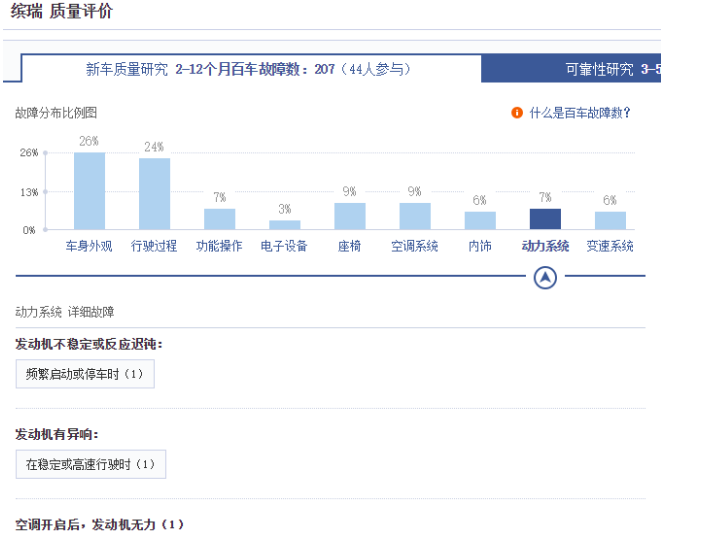Screen dimensions: 718x542
Task: Click the 发动机有异响 heading
Action: pyautogui.click(x=56, y=434)
